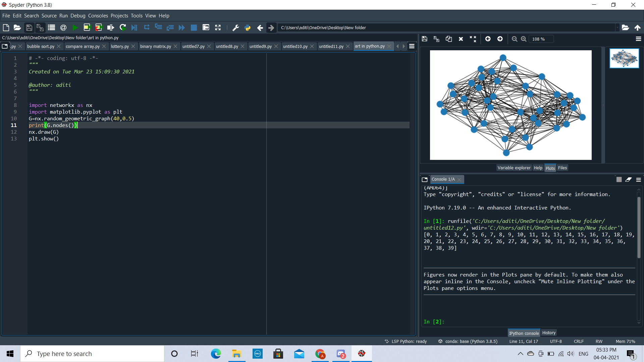This screenshot has height=362, width=644.
Task: Zoom in on the plot
Action: tap(524, 39)
